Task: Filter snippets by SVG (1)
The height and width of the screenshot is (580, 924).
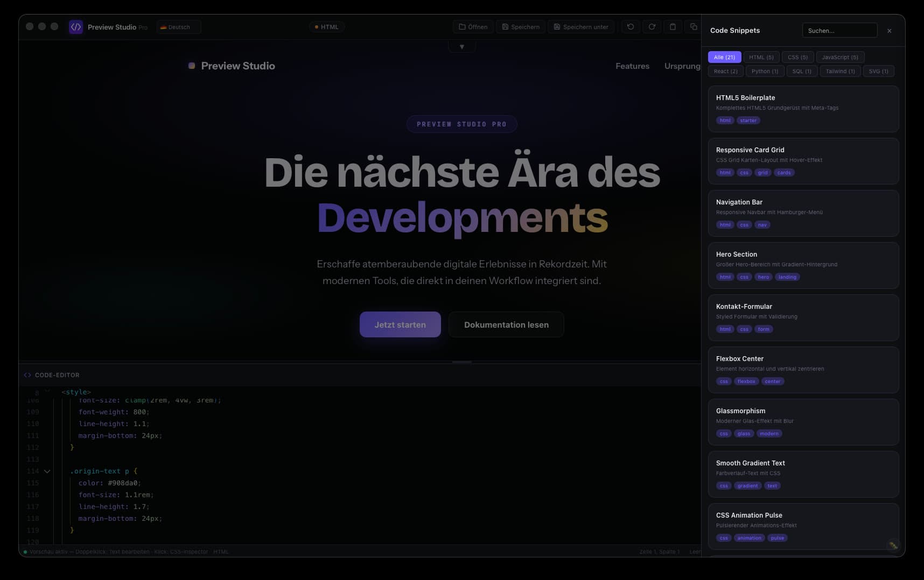Action: point(878,71)
